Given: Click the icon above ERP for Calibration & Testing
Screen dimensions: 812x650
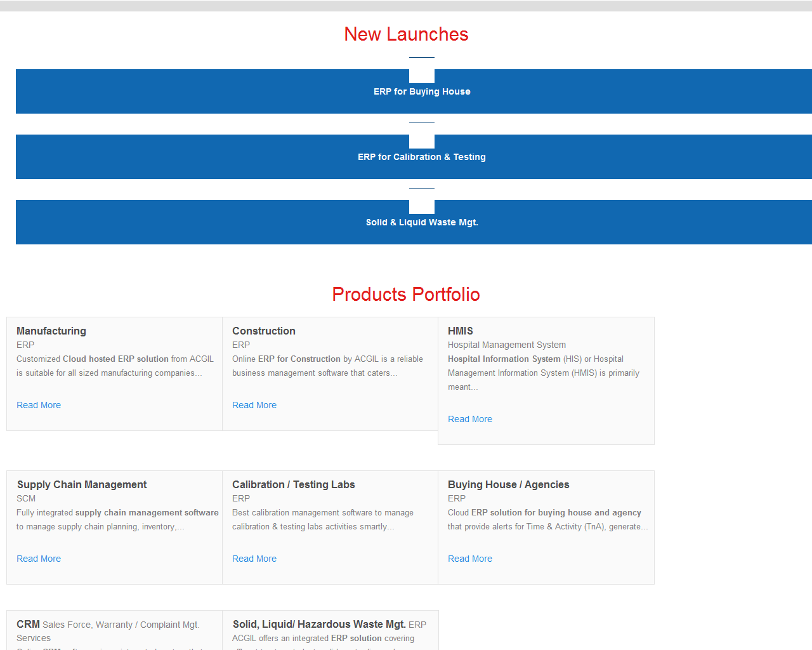Looking at the screenshot, I should point(422,136).
